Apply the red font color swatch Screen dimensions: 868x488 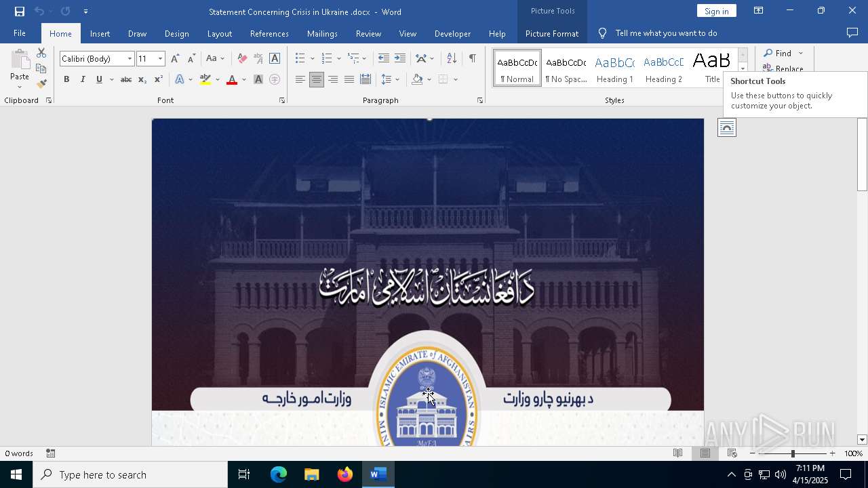click(x=232, y=80)
